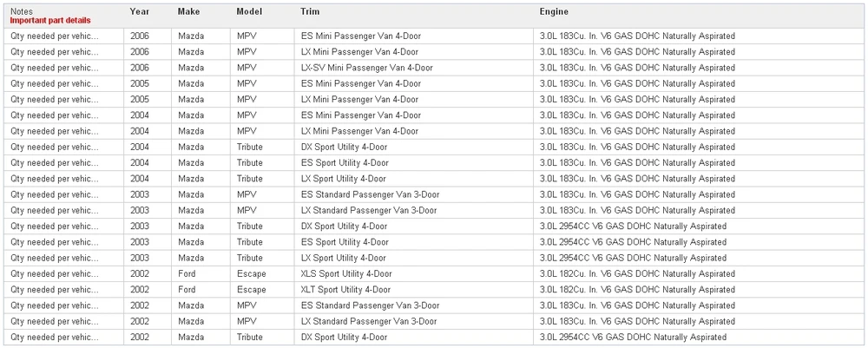Click the Trim column header

tap(310, 11)
